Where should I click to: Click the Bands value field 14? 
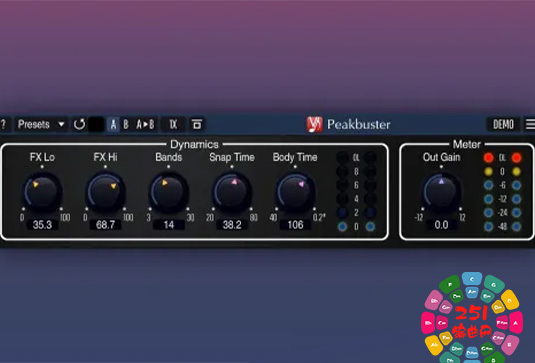(169, 225)
